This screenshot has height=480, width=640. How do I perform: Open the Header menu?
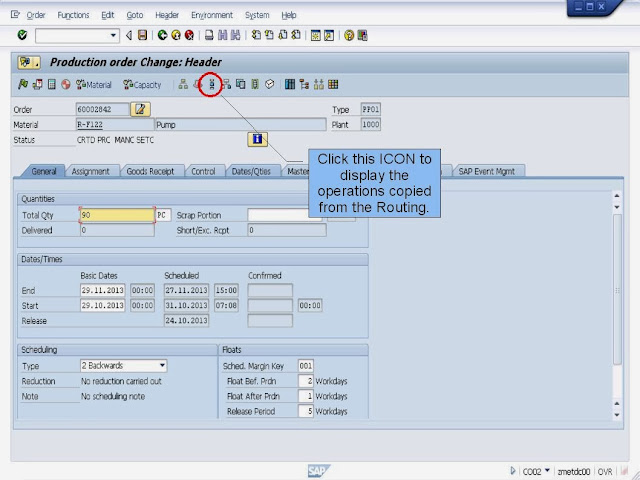(x=167, y=15)
